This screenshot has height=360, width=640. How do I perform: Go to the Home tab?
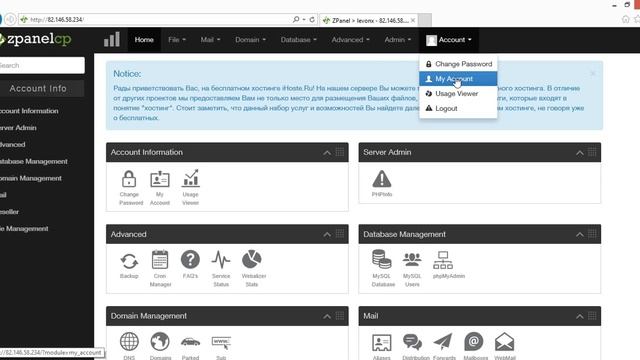coord(144,40)
